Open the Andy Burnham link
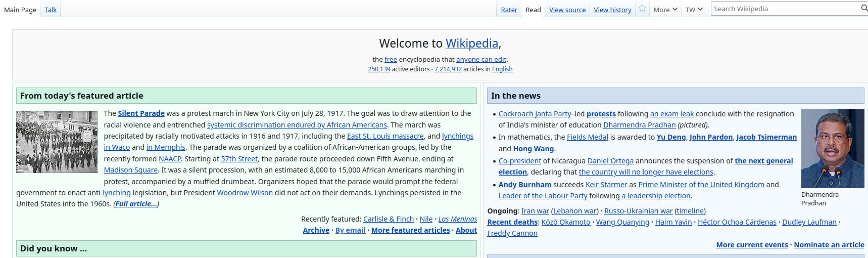This screenshot has height=258, width=868. point(525,185)
